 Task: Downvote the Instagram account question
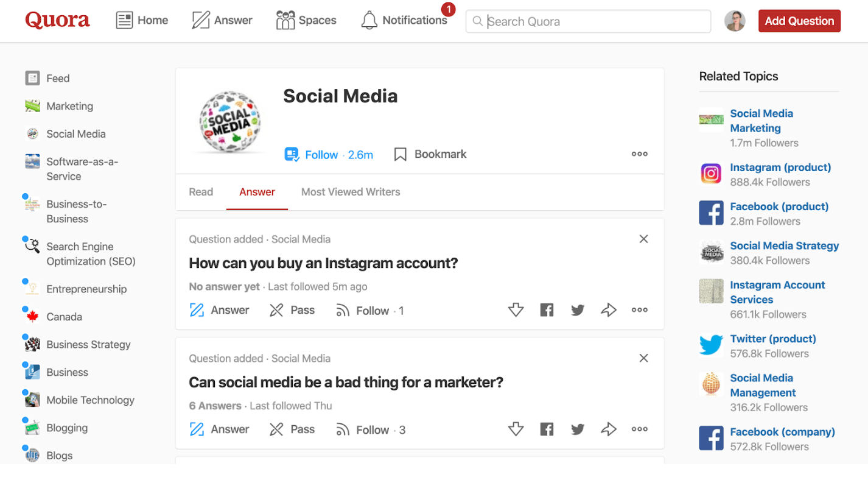[516, 310]
